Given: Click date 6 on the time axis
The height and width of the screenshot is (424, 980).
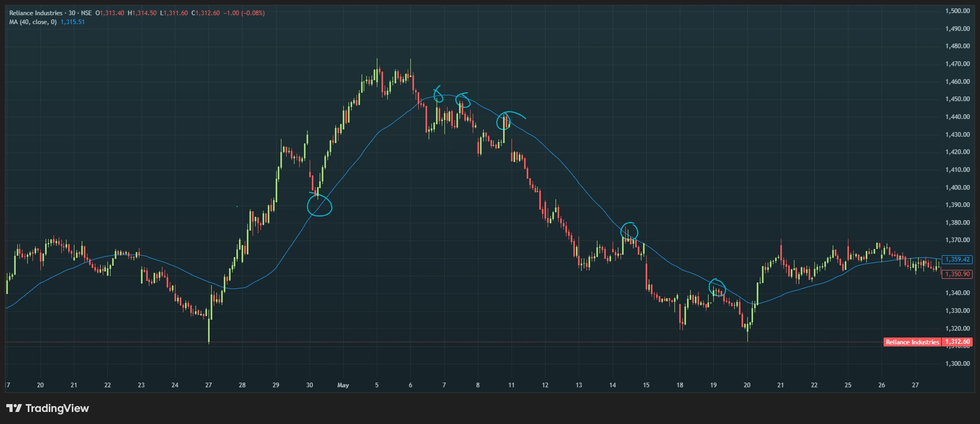Looking at the screenshot, I should (410, 385).
